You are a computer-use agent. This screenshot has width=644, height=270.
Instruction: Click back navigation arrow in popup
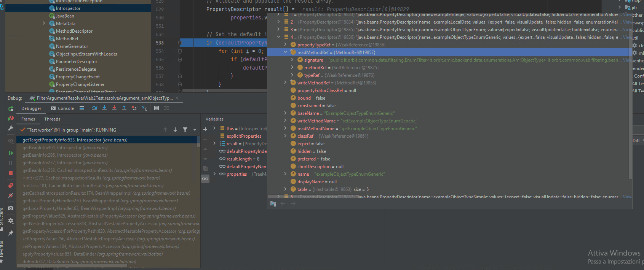point(283,203)
